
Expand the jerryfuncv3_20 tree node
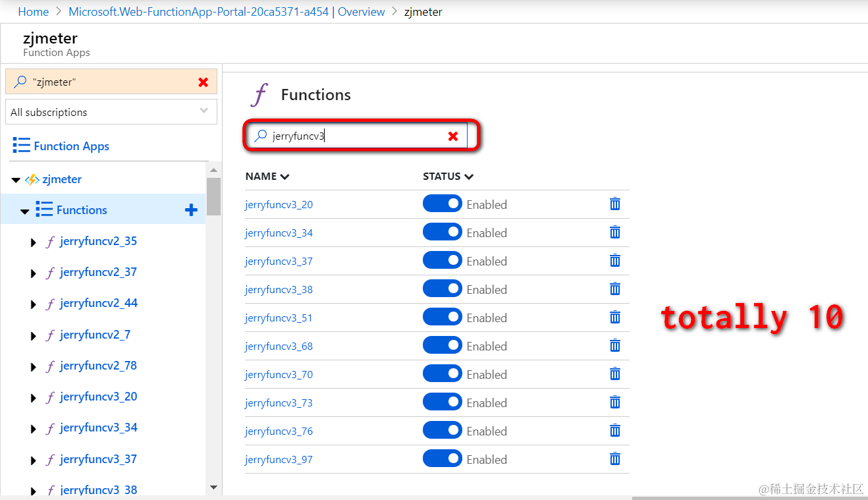pyautogui.click(x=34, y=398)
